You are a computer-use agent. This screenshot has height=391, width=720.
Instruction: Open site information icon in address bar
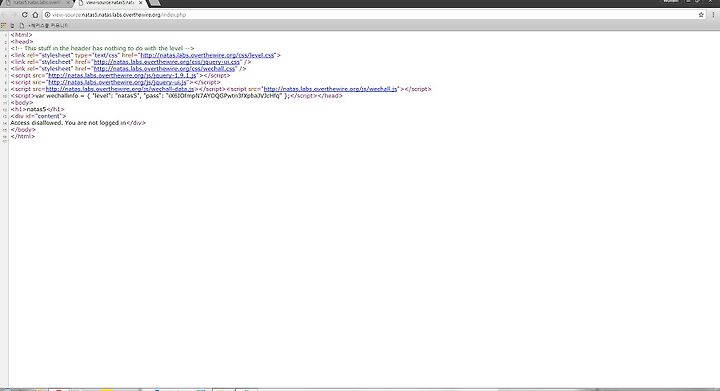[x=47, y=15]
